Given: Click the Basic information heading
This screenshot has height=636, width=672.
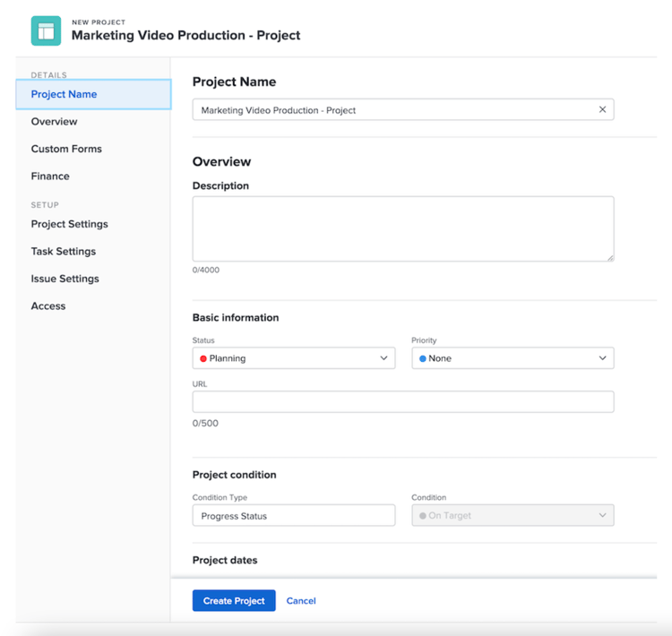Looking at the screenshot, I should 236,318.
